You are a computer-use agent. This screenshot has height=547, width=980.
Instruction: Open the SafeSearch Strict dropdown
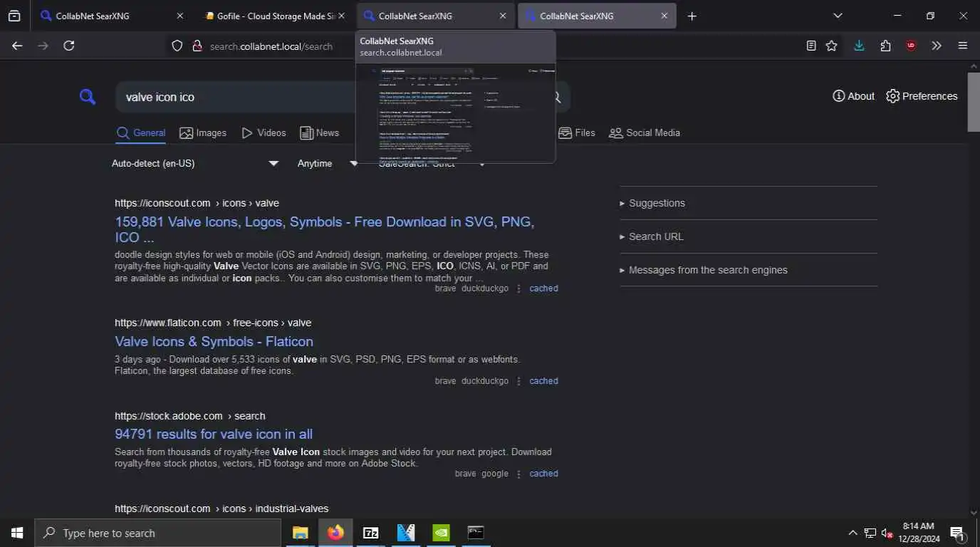(x=432, y=164)
